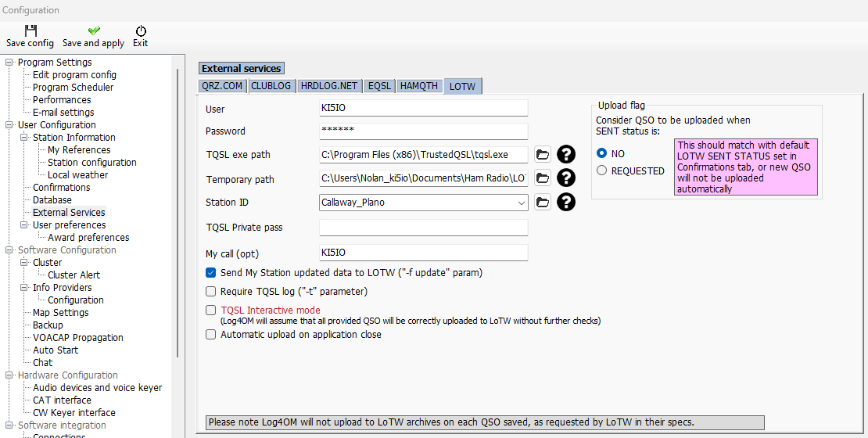Switch to HRDLOG.NET tab
Image resolution: width=868 pixels, height=438 pixels.
[x=328, y=86]
